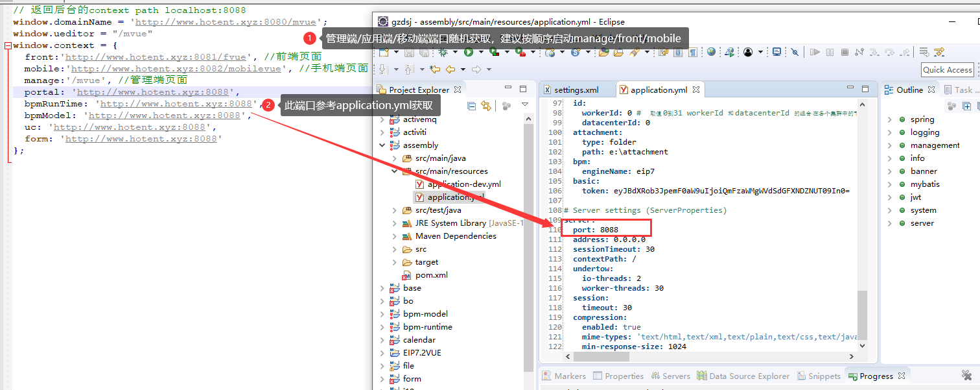Open the Data Source Explorer tab
Viewport: 980px width, 390px height.
coord(743,376)
